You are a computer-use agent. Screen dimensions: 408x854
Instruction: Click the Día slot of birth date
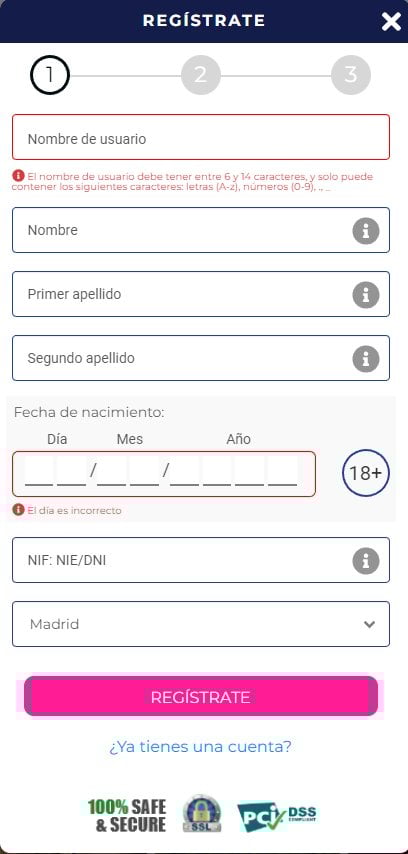pos(55,472)
